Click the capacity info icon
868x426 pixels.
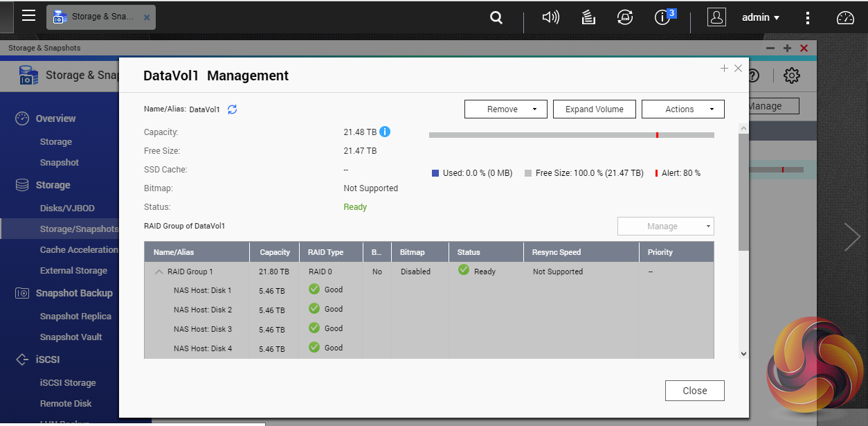(385, 132)
